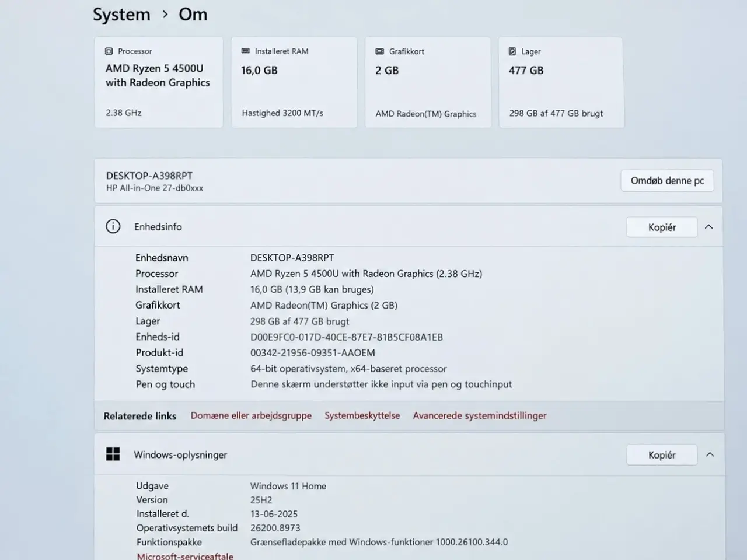
Task: Select the Systemtype 64-bit value
Action: [x=349, y=369]
